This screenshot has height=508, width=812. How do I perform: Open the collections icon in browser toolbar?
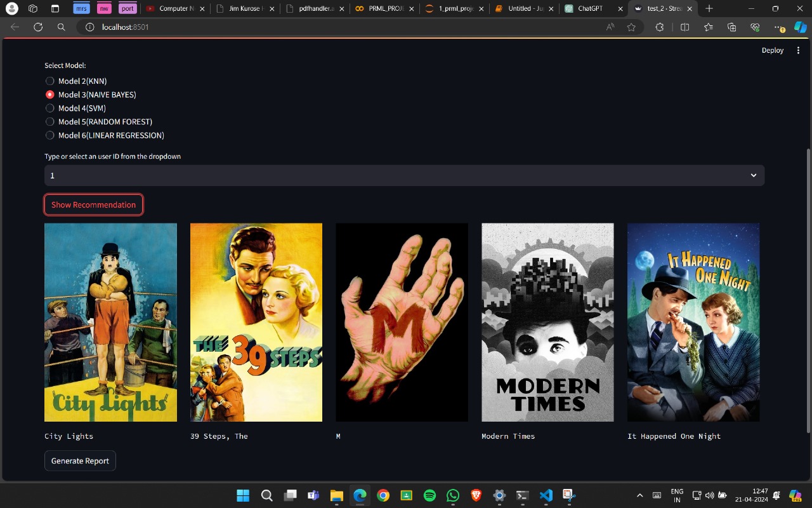(x=731, y=27)
